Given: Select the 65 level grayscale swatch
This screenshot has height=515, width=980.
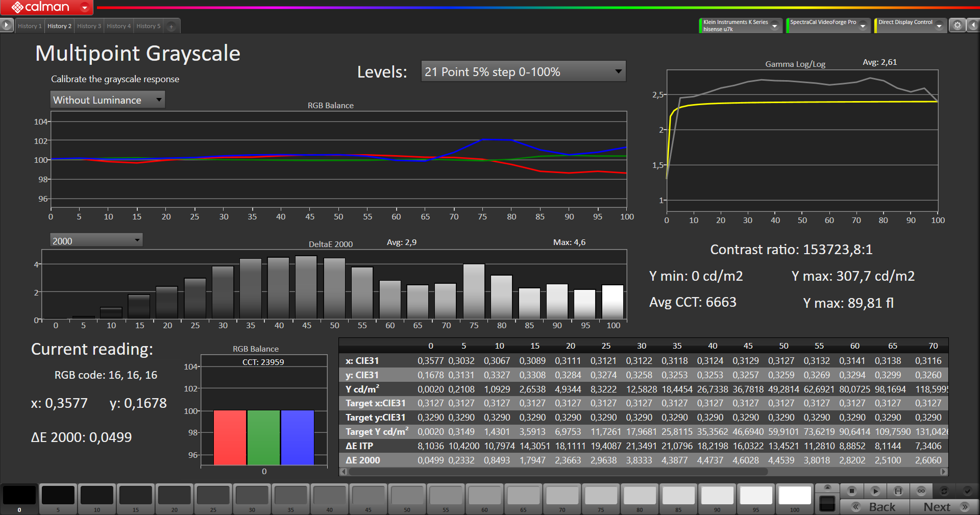Looking at the screenshot, I should [524, 498].
